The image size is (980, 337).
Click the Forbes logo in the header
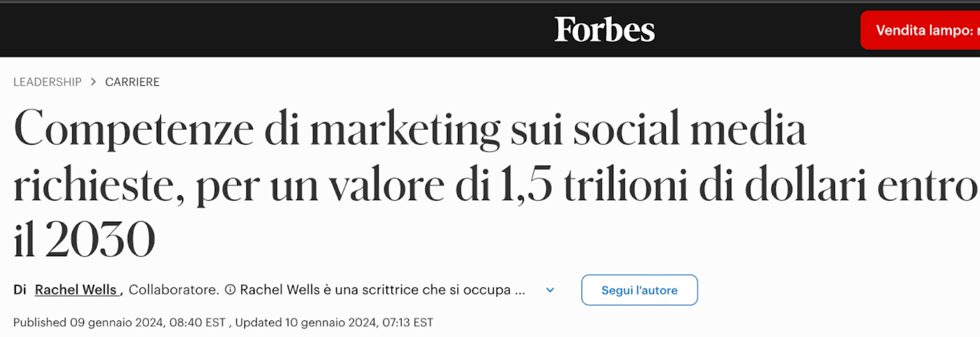pyautogui.click(x=605, y=30)
